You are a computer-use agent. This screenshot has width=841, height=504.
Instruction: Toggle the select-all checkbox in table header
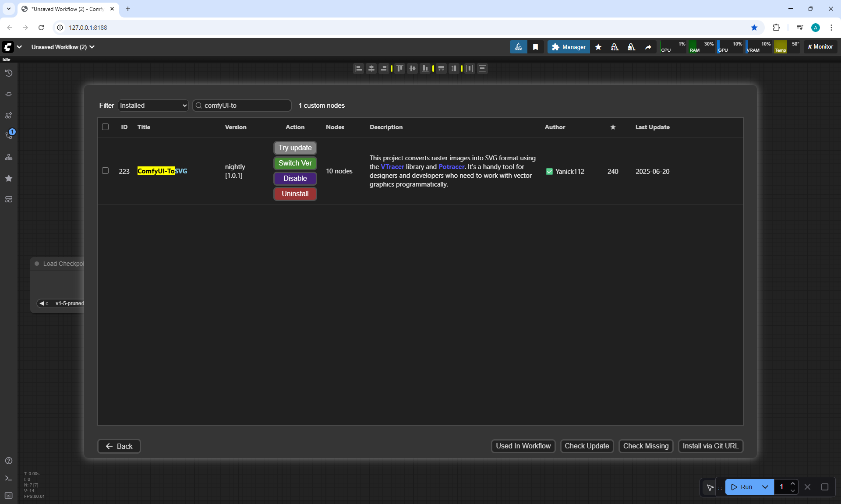(105, 127)
